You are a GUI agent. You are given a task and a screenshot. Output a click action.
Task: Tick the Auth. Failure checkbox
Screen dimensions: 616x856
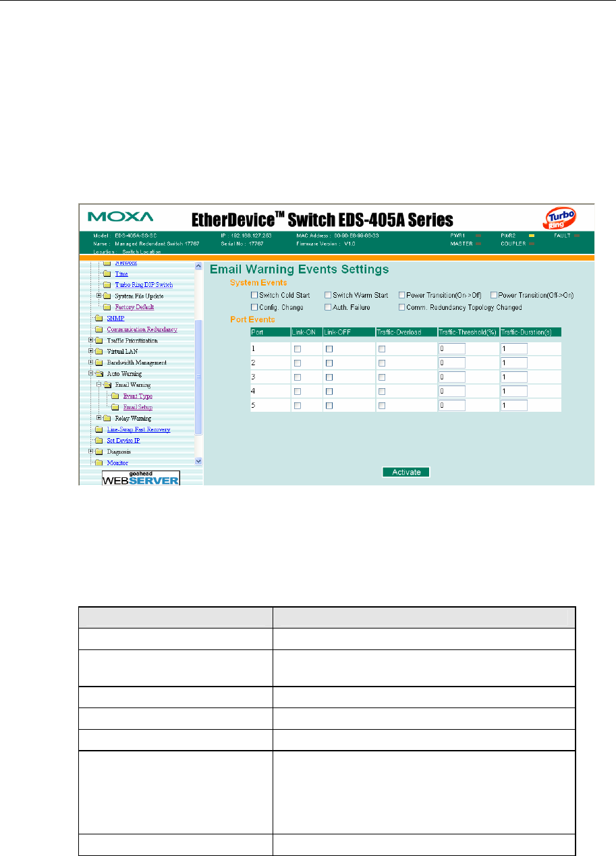coord(328,307)
